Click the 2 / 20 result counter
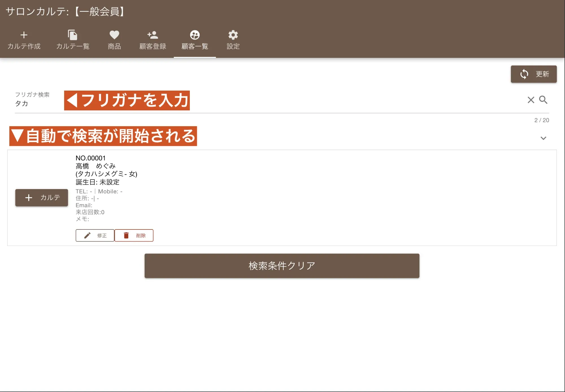565x392 pixels. pos(541,120)
